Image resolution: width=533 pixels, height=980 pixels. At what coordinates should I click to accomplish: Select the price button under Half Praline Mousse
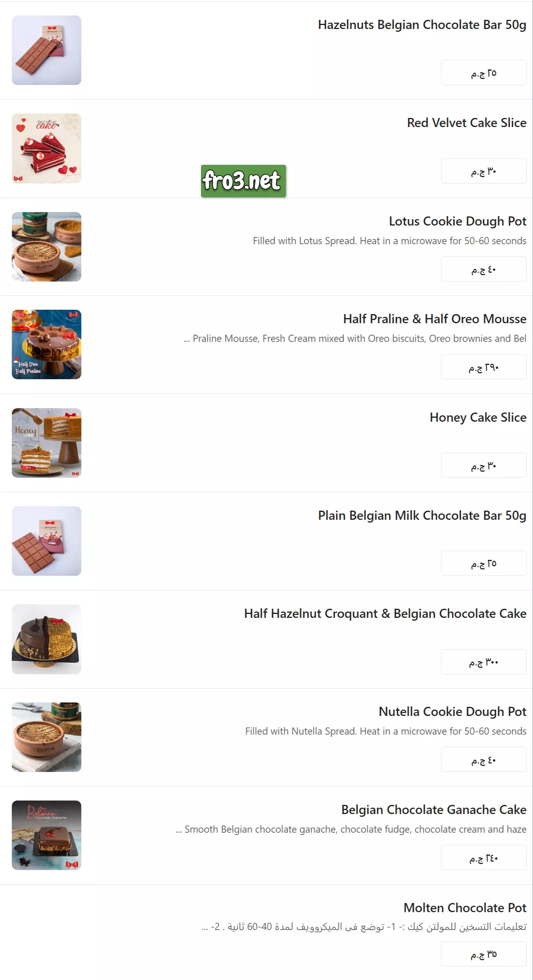point(483,367)
